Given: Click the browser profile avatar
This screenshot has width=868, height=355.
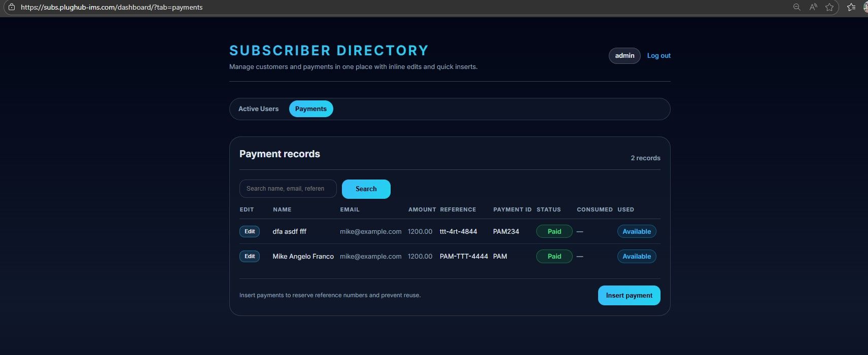Looking at the screenshot, I should tap(865, 7).
